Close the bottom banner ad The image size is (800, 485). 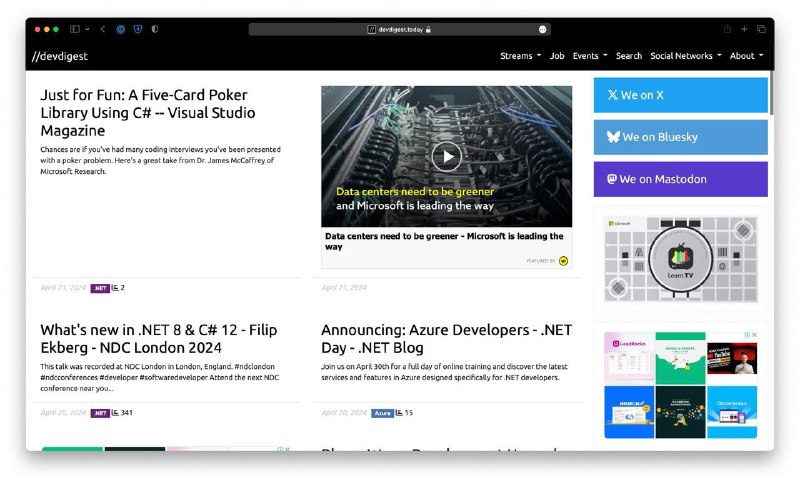point(287,449)
